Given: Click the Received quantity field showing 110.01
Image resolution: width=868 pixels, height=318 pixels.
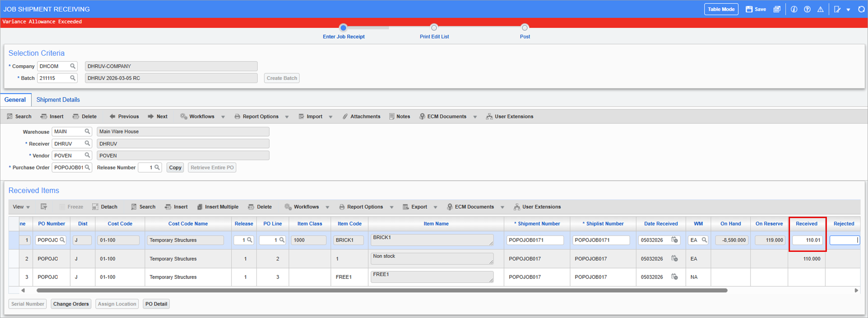Looking at the screenshot, I should click(807, 240).
